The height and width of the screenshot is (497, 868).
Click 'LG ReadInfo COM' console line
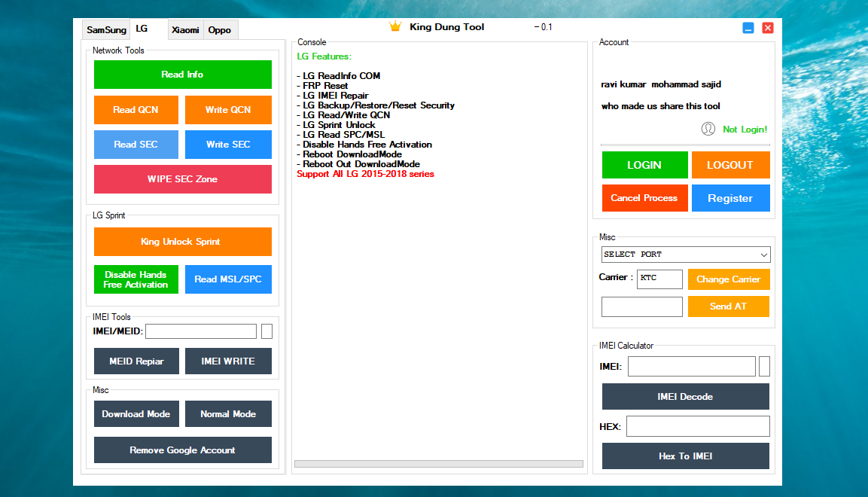pyautogui.click(x=339, y=76)
